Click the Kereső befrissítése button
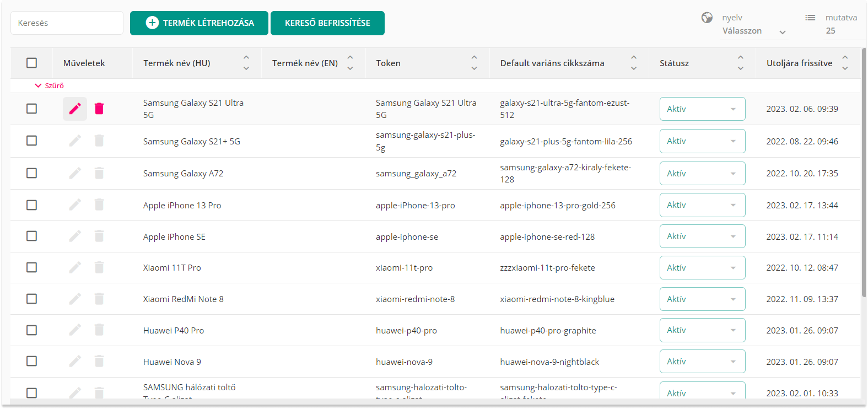The width and height of the screenshot is (868, 409). [x=327, y=23]
